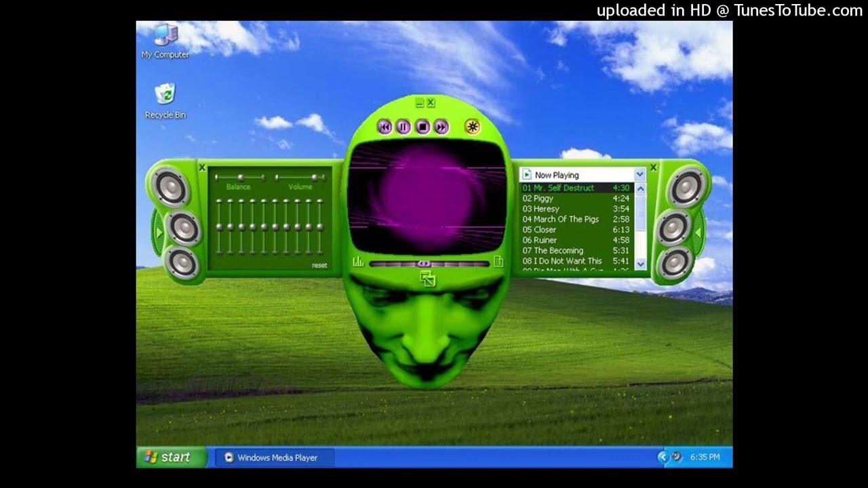
Task: Select track 08 I Do Not Want This
Action: (x=576, y=261)
